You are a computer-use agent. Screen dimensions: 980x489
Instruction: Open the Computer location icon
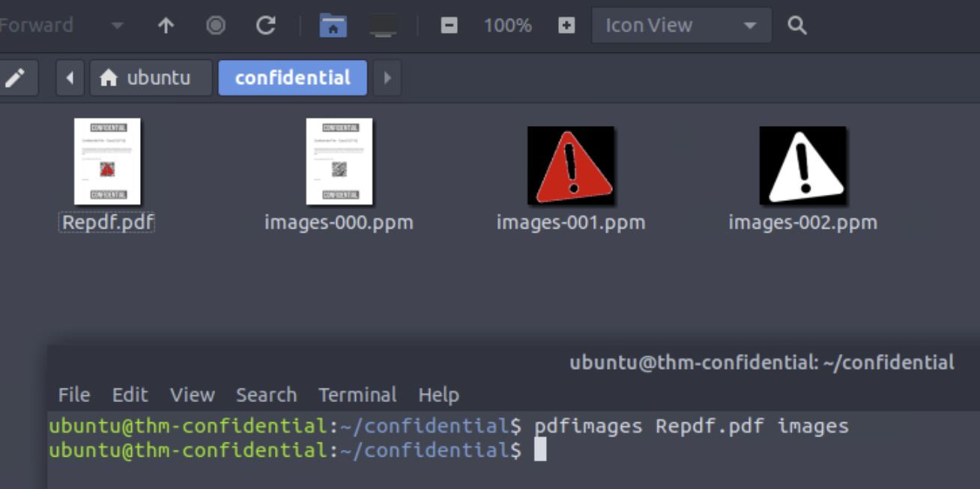point(383,25)
